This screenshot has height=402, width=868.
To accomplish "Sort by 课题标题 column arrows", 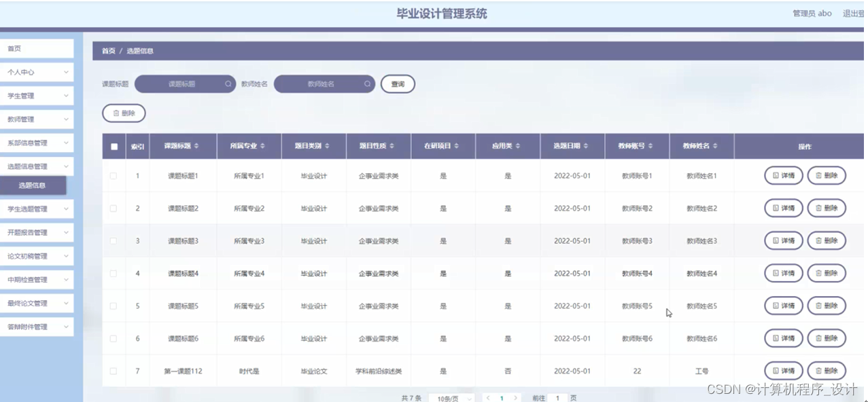I will point(197,146).
